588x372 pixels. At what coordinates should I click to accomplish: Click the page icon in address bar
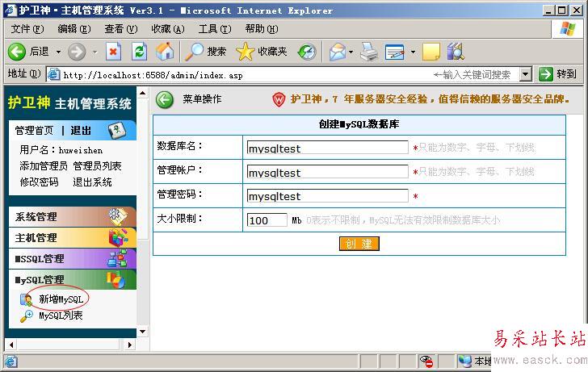[x=53, y=74]
